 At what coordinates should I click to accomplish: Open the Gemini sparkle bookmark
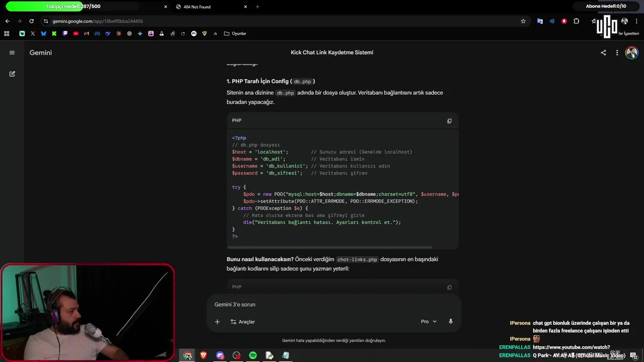click(140, 34)
